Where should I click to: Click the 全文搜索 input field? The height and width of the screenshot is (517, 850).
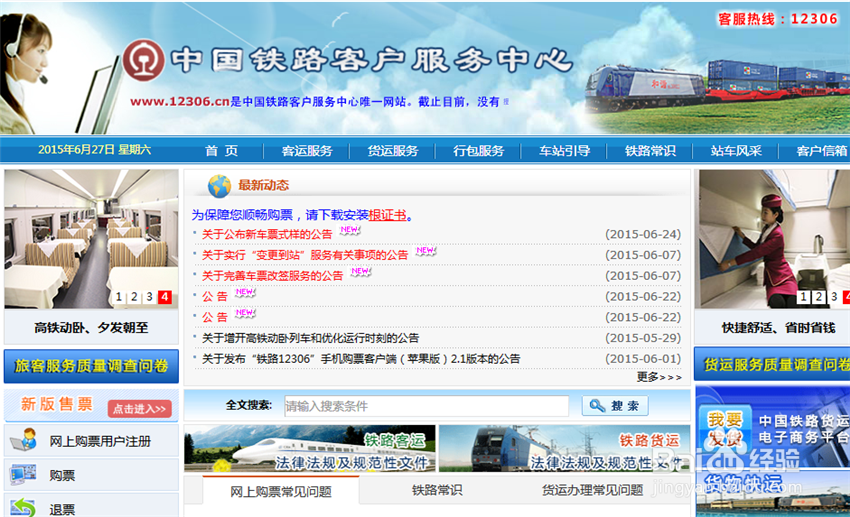(x=427, y=406)
